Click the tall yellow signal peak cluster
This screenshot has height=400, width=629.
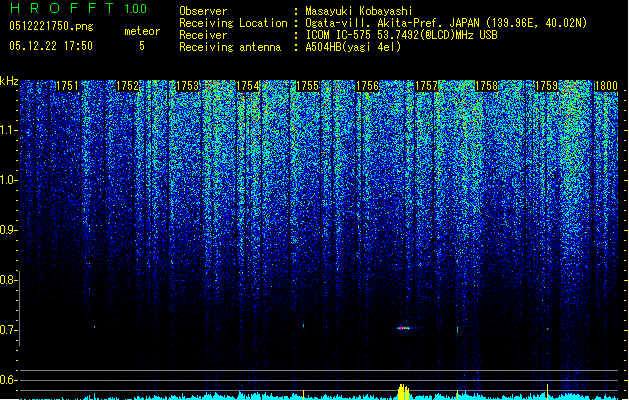point(403,392)
